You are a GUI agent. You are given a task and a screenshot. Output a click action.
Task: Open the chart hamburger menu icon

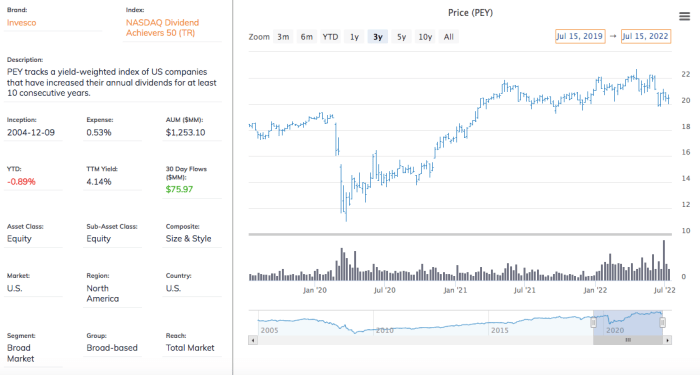(x=684, y=17)
